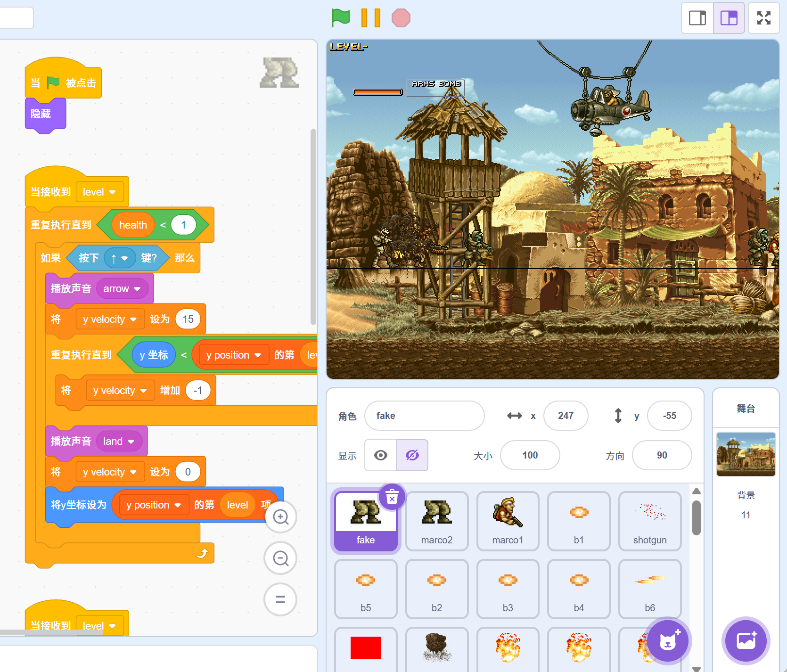Zoom in on the code workspace

281,517
